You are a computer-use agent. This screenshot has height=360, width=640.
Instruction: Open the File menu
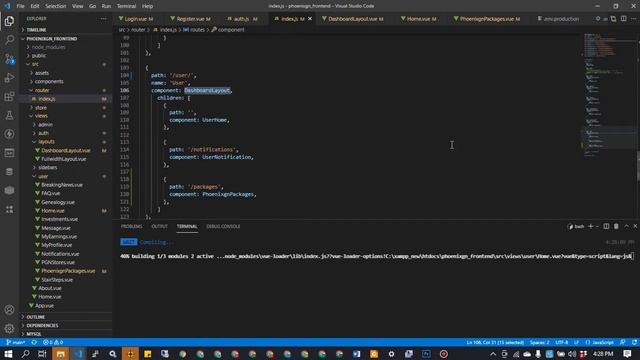pyautogui.click(x=20, y=6)
